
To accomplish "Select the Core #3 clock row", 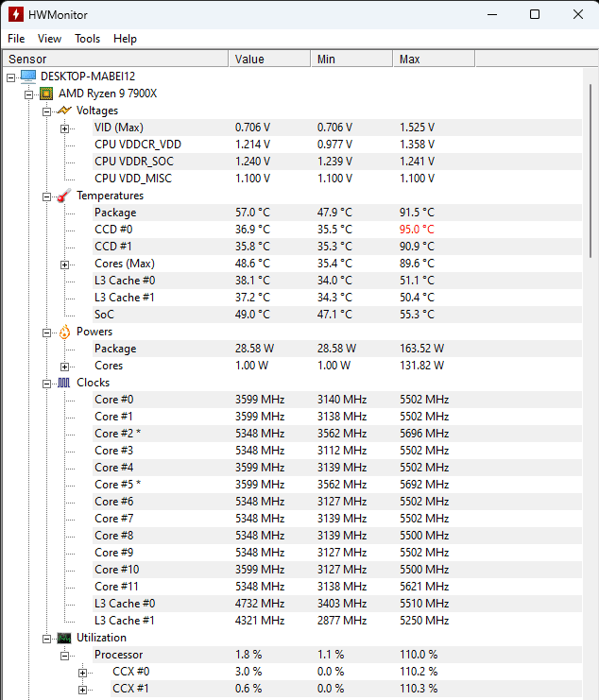I will [337, 451].
